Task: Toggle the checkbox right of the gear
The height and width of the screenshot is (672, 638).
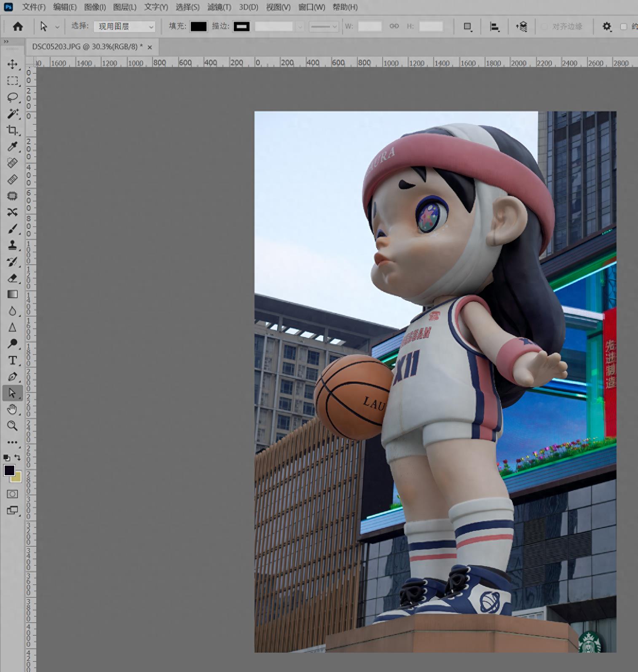Action: tap(624, 27)
